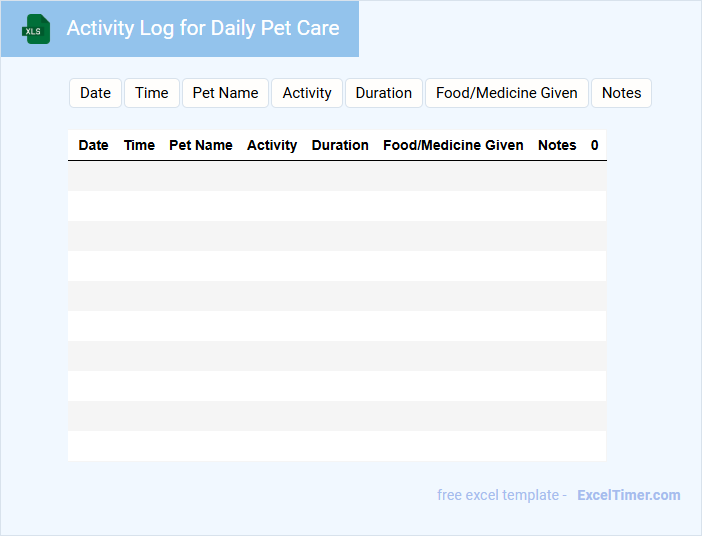Click the first empty table row
This screenshot has width=702, height=536.
pyautogui.click(x=337, y=176)
